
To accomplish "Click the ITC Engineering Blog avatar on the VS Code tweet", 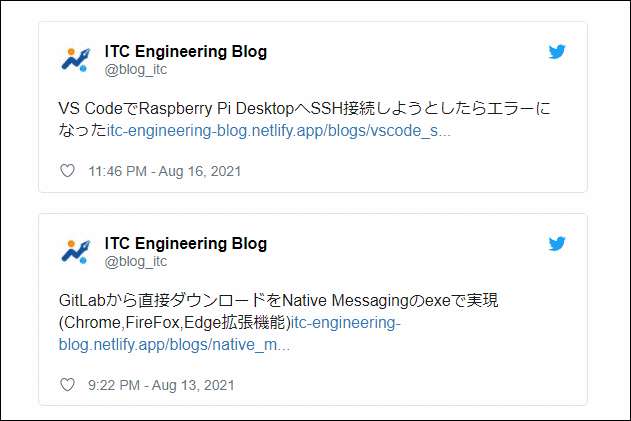I will tap(76, 59).
